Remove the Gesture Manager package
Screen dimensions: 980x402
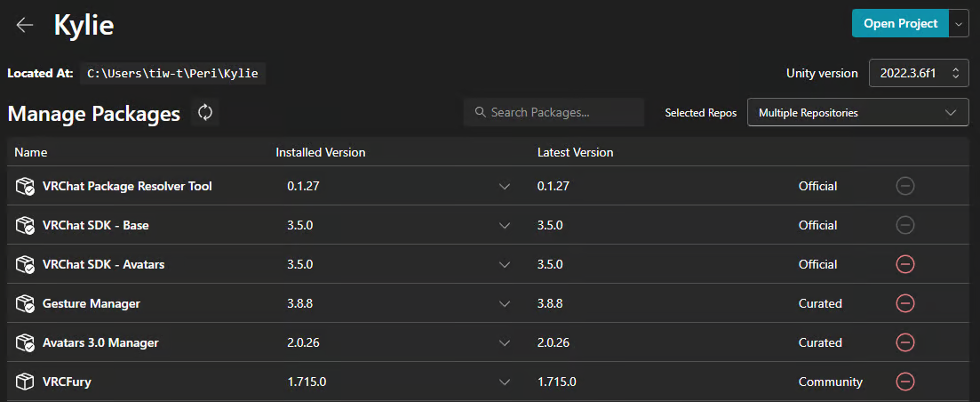[x=905, y=303]
